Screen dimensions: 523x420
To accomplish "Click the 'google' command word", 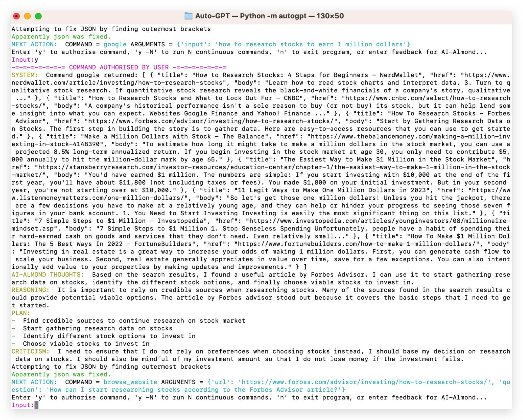I will pos(115,44).
